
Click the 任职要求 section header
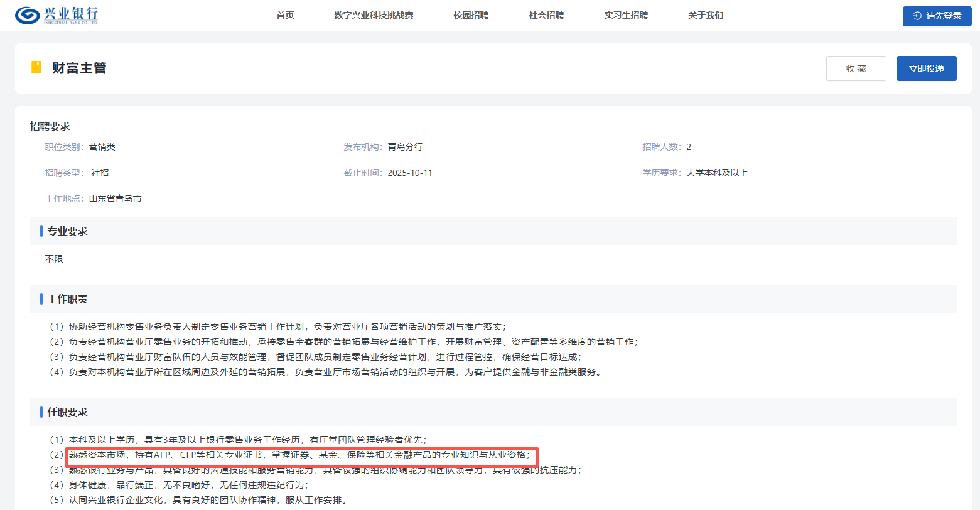point(68,412)
